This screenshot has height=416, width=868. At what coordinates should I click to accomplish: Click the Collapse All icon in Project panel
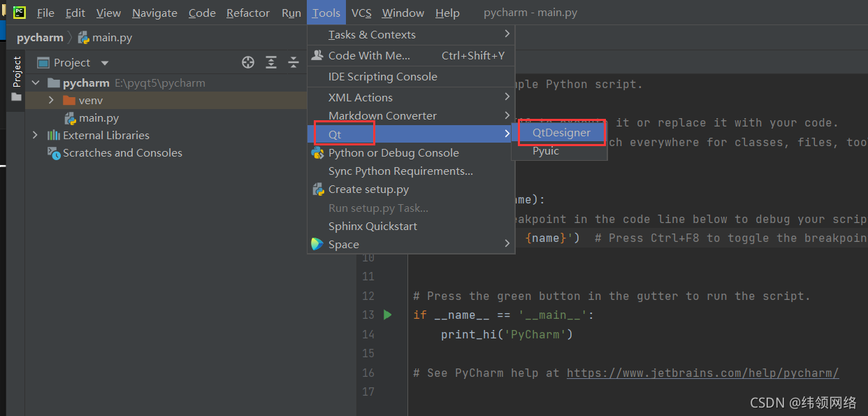[x=294, y=62]
